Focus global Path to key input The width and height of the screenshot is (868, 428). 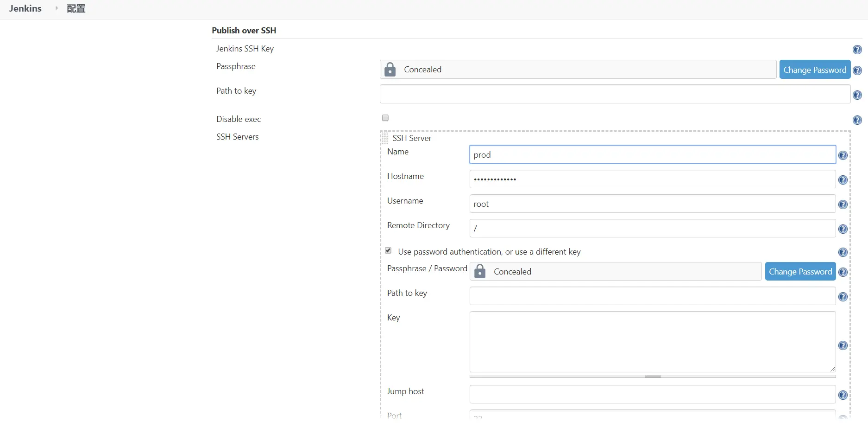[x=615, y=94]
